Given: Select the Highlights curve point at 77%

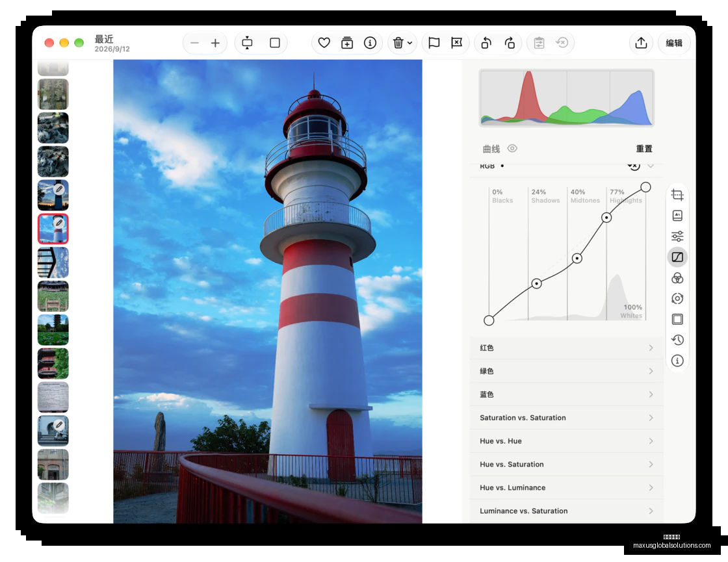Looking at the screenshot, I should (606, 217).
